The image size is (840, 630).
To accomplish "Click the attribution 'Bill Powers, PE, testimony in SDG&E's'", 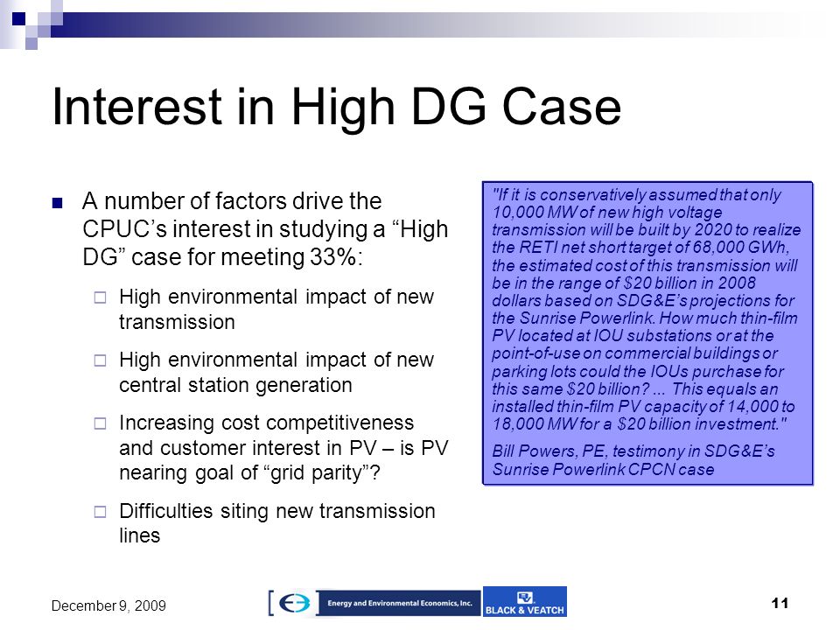I will (633, 451).
